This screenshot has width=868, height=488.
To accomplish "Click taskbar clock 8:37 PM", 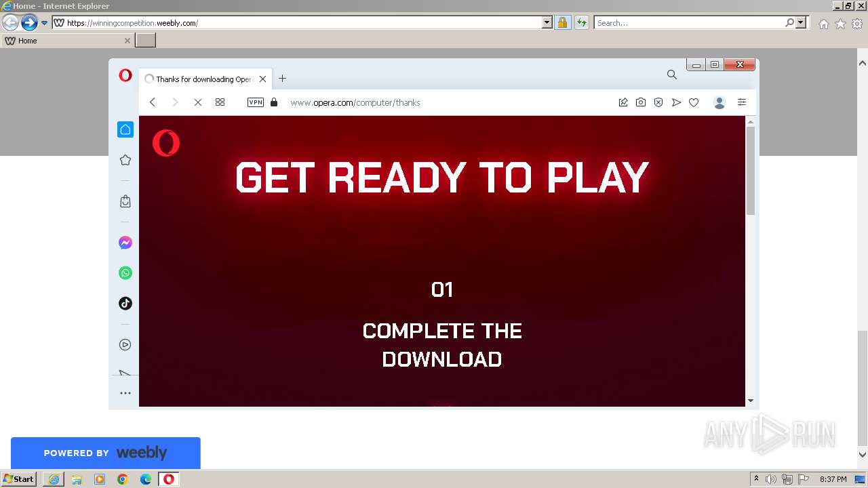I will point(833,479).
